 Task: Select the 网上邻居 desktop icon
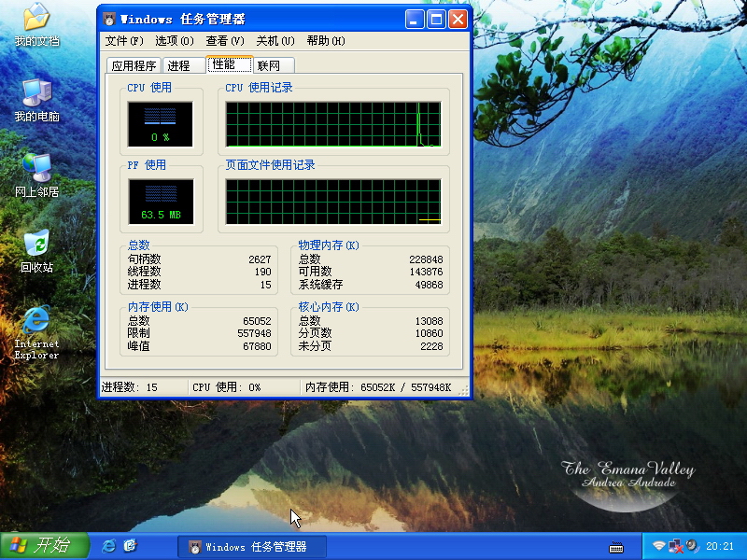coord(36,175)
